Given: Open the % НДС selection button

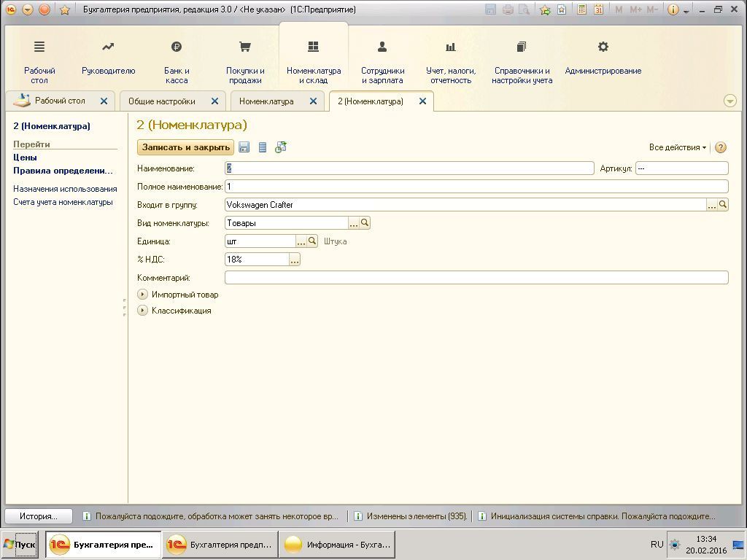Looking at the screenshot, I should pyautogui.click(x=295, y=260).
